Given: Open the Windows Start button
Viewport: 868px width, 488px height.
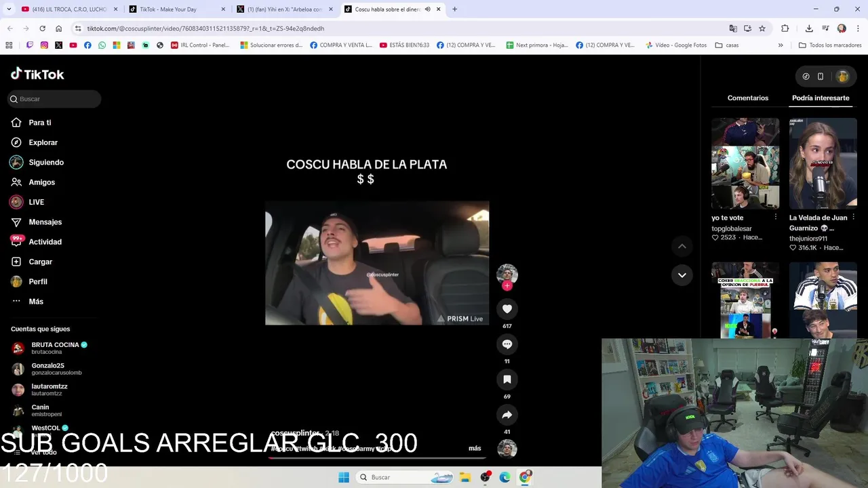Looking at the screenshot, I should [344, 477].
